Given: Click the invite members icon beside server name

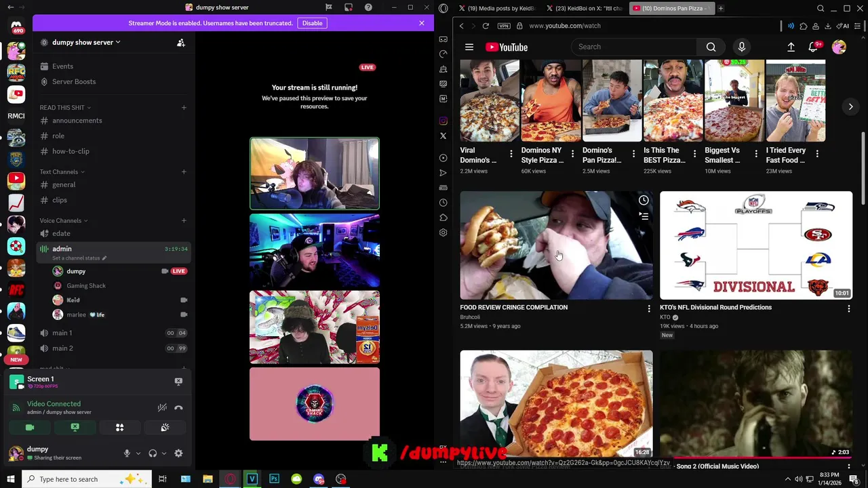Looking at the screenshot, I should point(181,43).
